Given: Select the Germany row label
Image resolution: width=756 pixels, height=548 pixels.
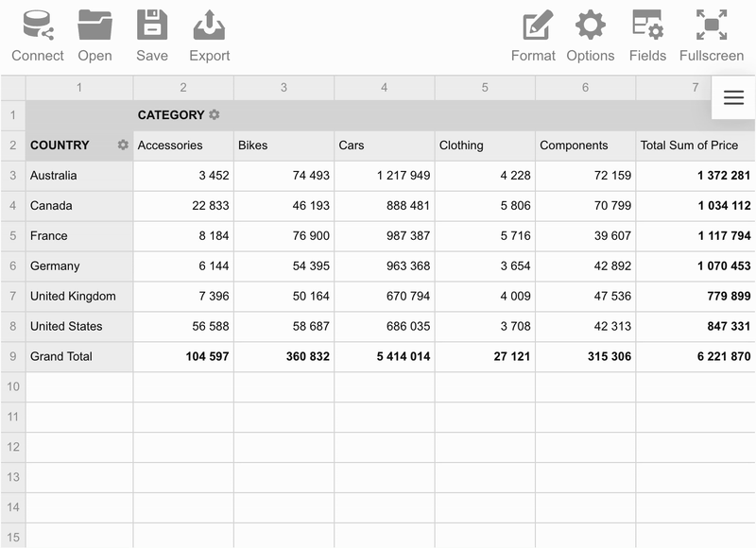Looking at the screenshot, I should pos(55,266).
